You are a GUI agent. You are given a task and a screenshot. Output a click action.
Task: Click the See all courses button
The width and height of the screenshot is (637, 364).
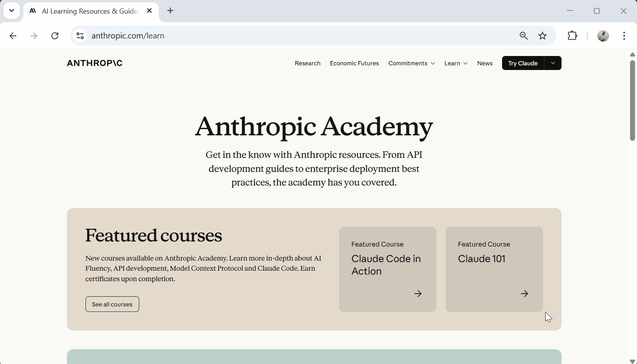112,304
